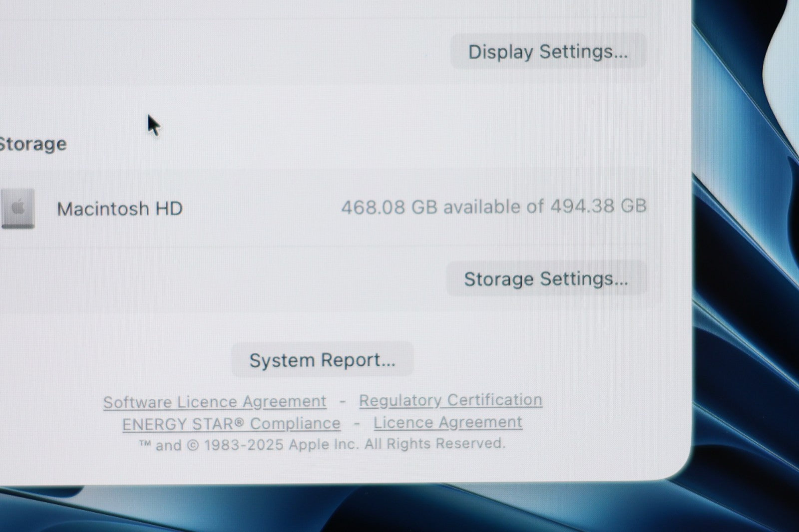Open the Software Licence Agreement link
The width and height of the screenshot is (799, 532).
coord(215,402)
